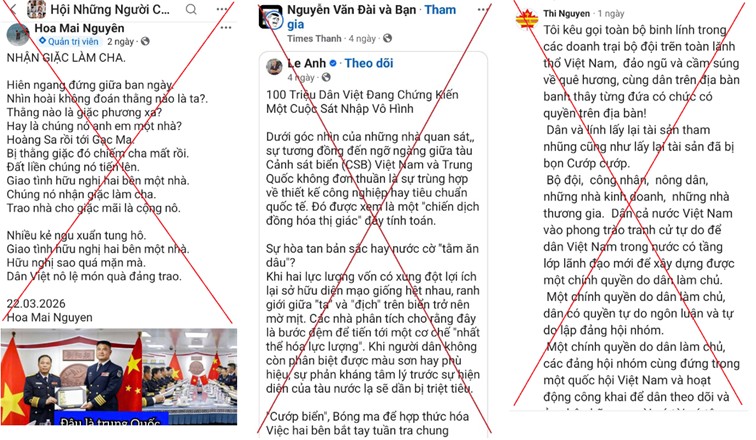Viewport: 756px width, 440px height.
Task: Join group via Tham gia link
Action: click(x=372, y=17)
